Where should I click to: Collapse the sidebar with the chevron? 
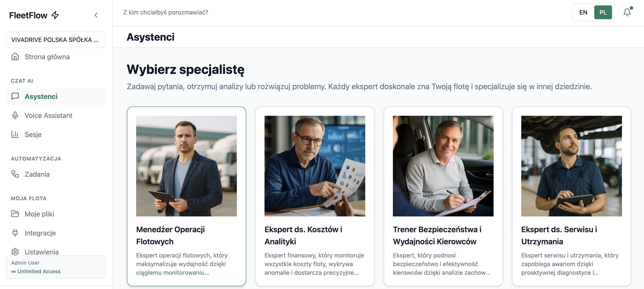(96, 15)
